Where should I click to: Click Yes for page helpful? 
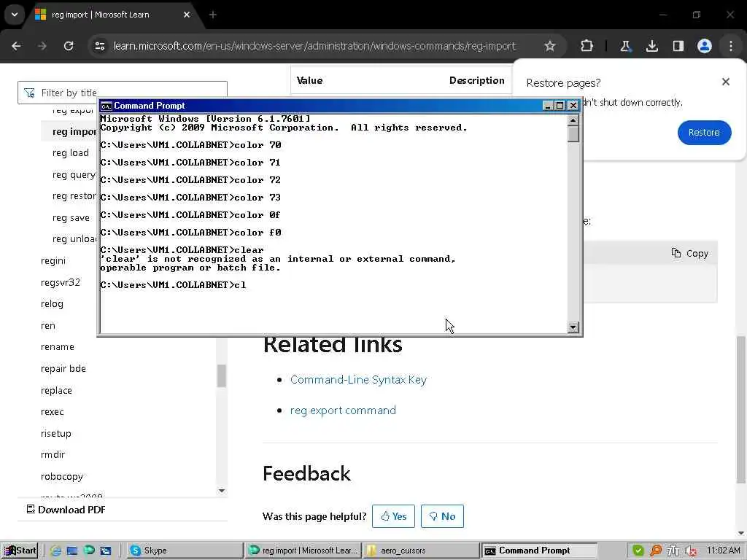click(393, 516)
